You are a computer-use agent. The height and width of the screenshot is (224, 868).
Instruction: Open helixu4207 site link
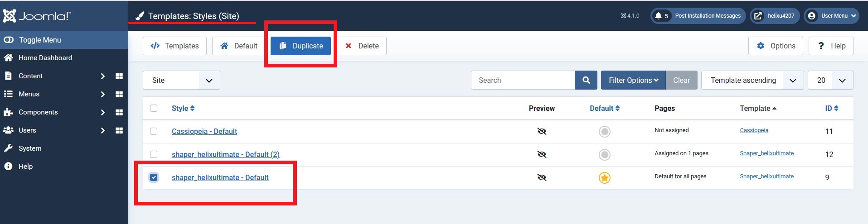(x=775, y=16)
